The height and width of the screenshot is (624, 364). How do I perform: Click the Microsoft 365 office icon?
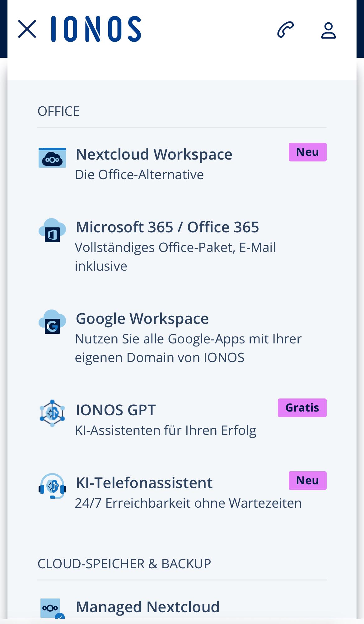[52, 231]
